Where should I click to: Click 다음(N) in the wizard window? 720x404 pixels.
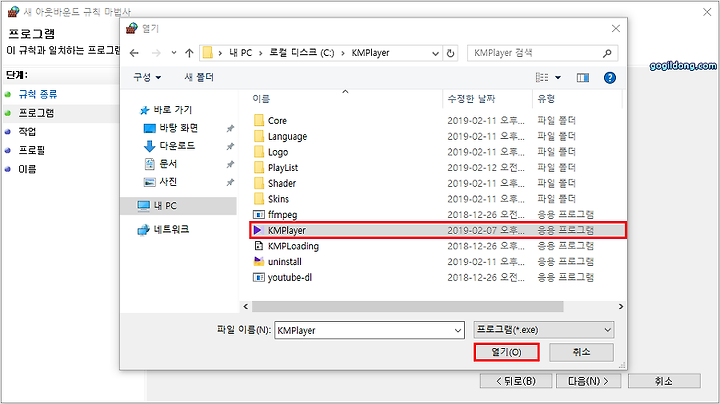588,381
